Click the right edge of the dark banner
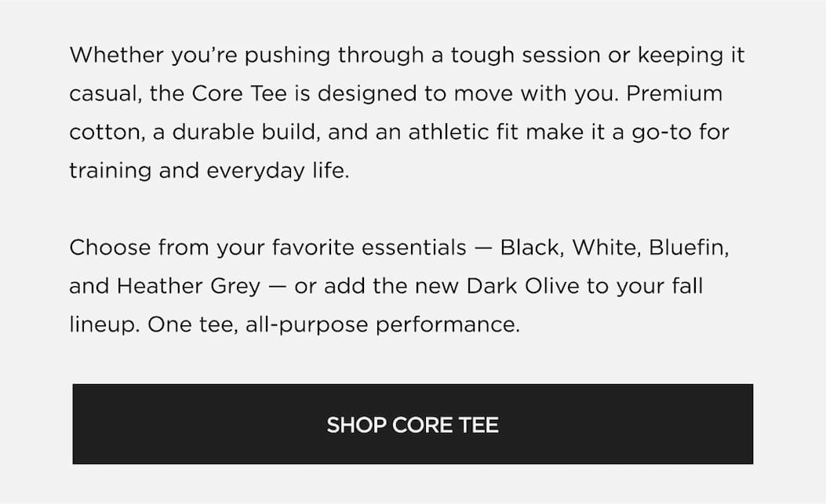826x504 pixels. pyautogui.click(x=751, y=424)
